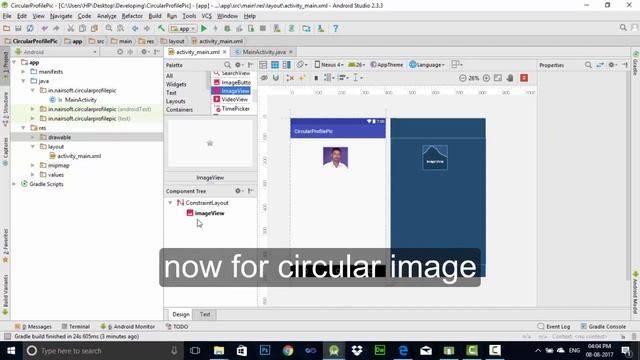Click the Make Project hammer icon

[x=162, y=29]
